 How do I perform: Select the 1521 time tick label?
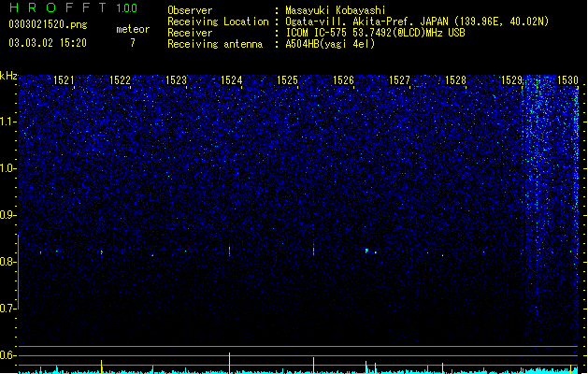pos(64,80)
